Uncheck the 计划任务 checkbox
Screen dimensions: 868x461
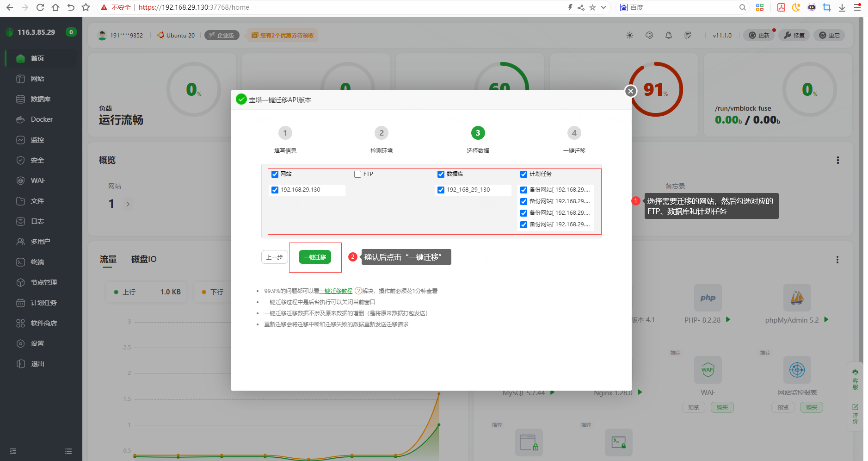point(523,174)
